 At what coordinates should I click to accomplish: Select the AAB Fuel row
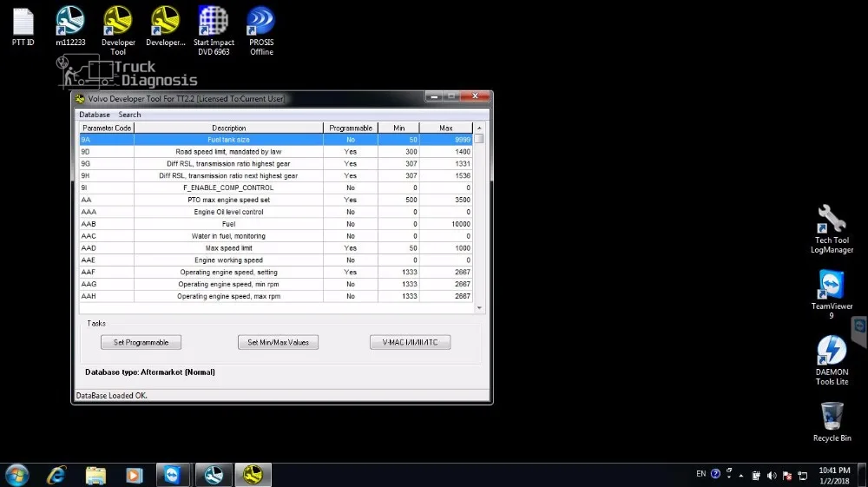click(x=276, y=224)
